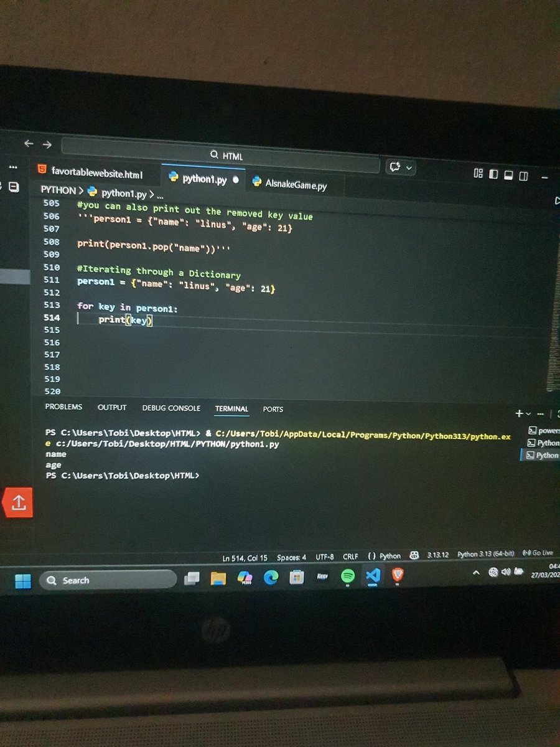Image resolution: width=560 pixels, height=747 pixels.
Task: Select the middle Python terminal instance
Action: (x=544, y=443)
